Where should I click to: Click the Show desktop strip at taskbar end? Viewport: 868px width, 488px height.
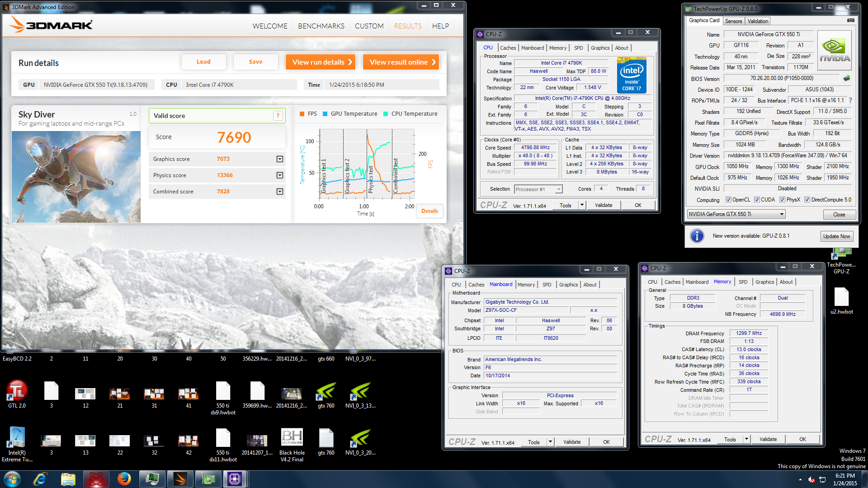pos(864,479)
